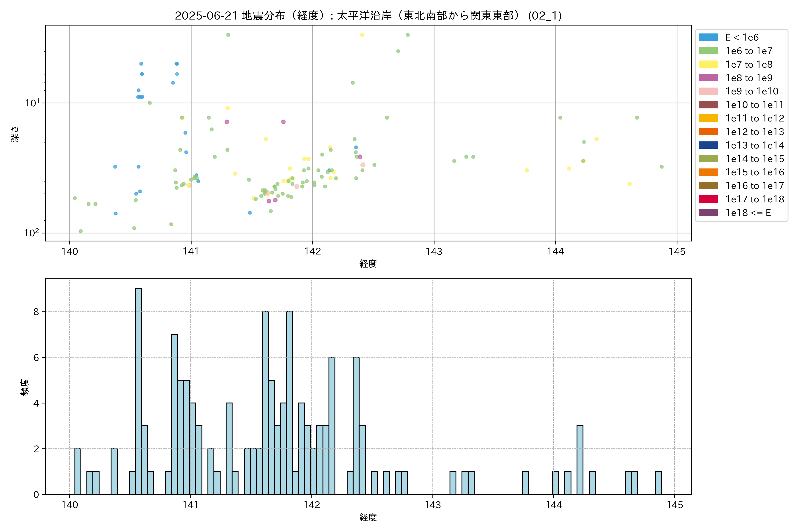Click the 1e18 <= E legend label
The image size is (798, 532).
[x=748, y=213]
